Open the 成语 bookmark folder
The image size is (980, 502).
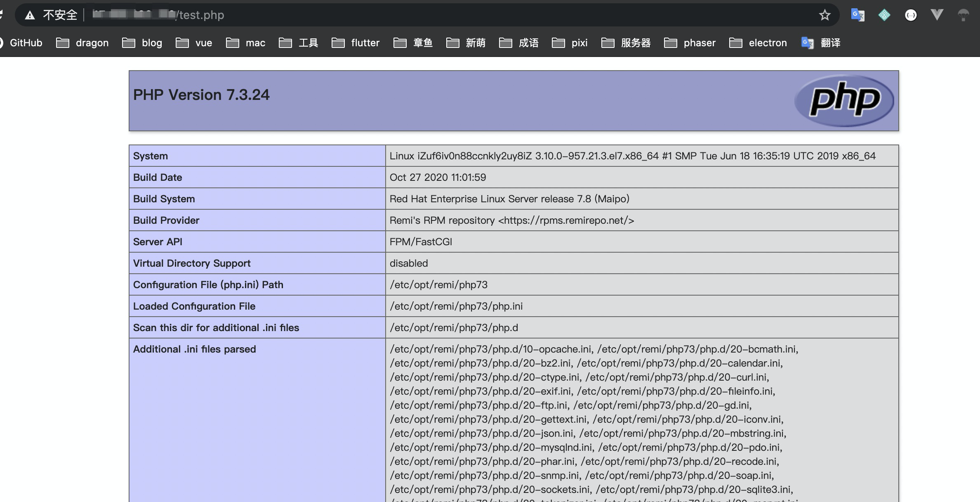click(519, 43)
